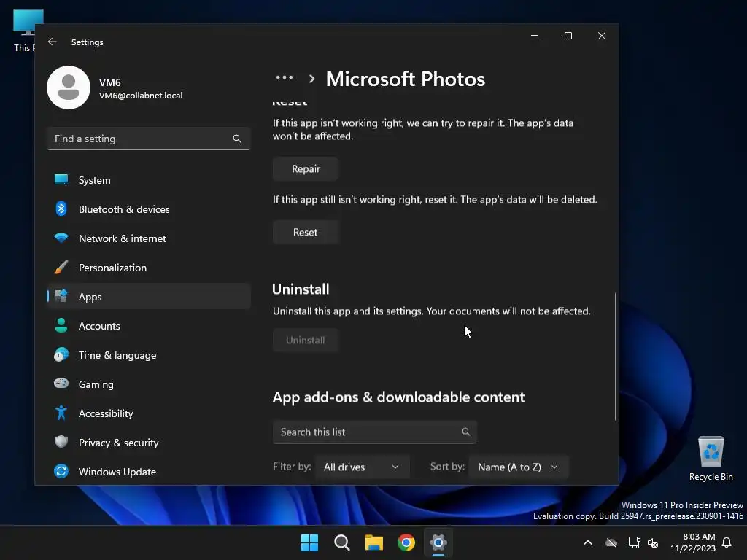Select System in the sidebar

(149, 180)
